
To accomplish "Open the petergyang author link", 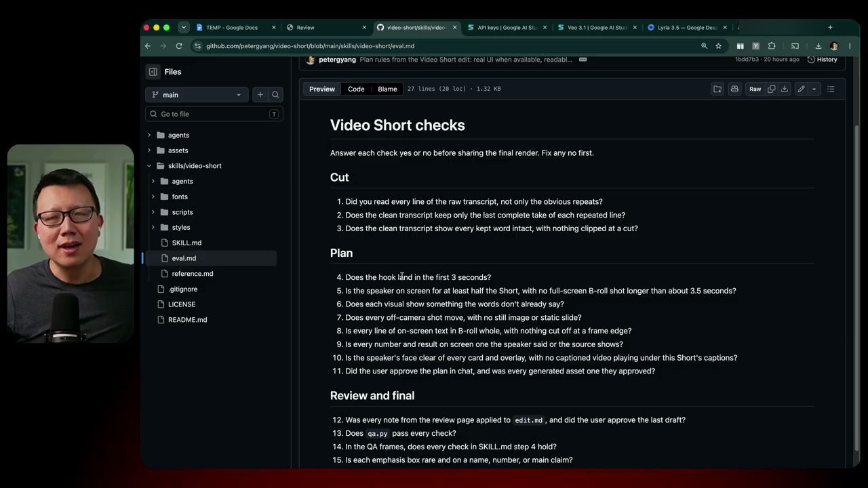I will click(x=337, y=60).
